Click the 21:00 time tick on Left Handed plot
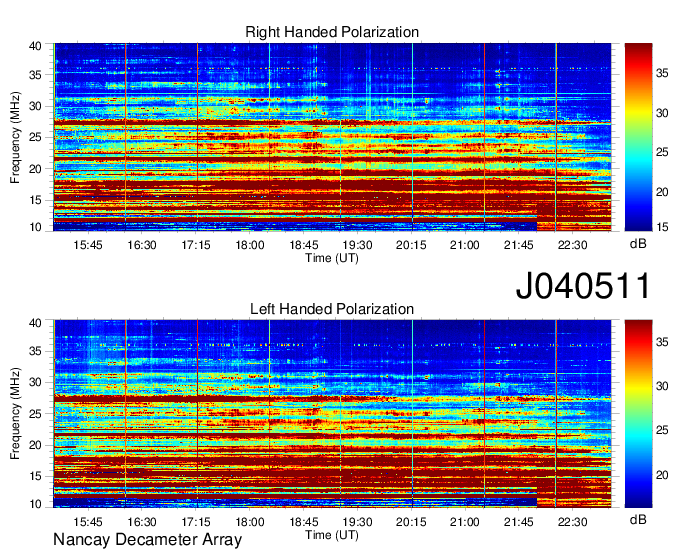This screenshot has height=552, width=680. 465,522
